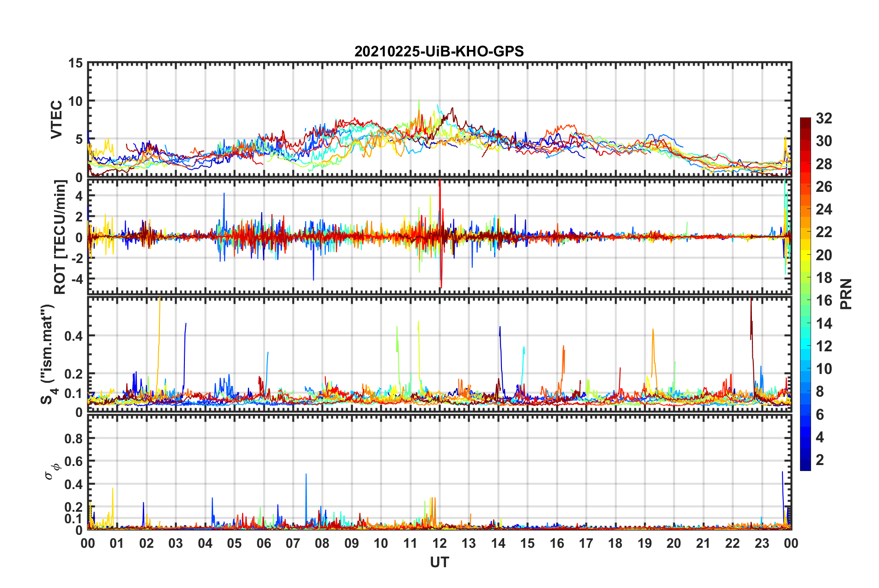Viewport: 879px width, 588px height.
Task: Click colorbar tick label 24
Action: (x=824, y=209)
